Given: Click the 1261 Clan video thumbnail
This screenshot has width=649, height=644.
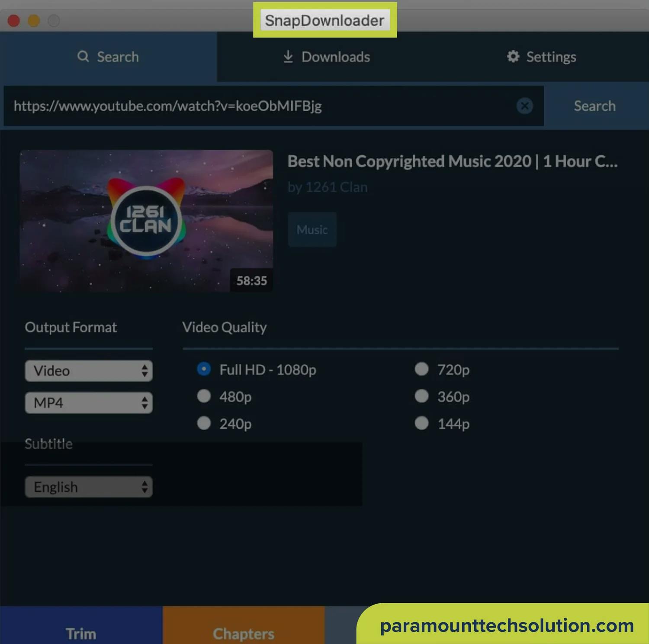Looking at the screenshot, I should [146, 221].
